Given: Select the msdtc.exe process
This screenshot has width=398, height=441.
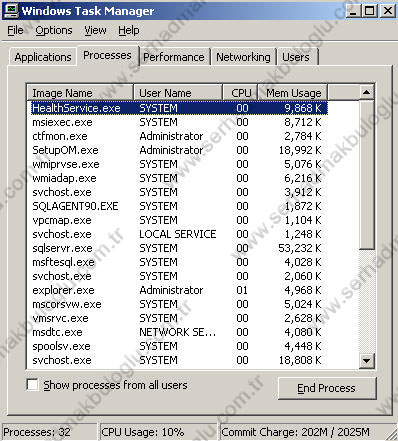Looking at the screenshot, I should click(179, 332).
